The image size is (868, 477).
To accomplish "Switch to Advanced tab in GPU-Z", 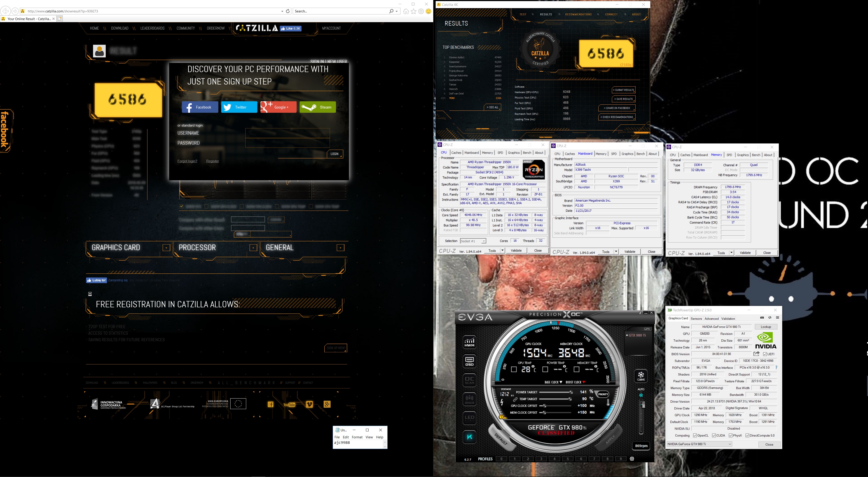I will point(711,319).
